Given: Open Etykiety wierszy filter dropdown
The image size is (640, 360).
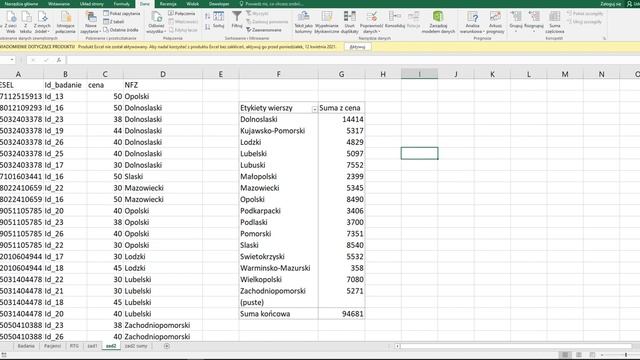Looking at the screenshot, I should pyautogui.click(x=315, y=109).
